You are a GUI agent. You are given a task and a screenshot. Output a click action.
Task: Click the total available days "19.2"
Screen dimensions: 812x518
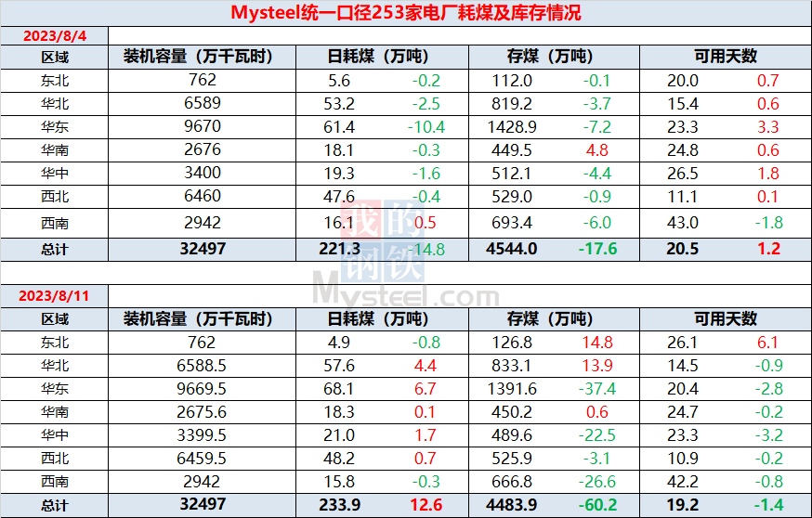pyautogui.click(x=683, y=505)
